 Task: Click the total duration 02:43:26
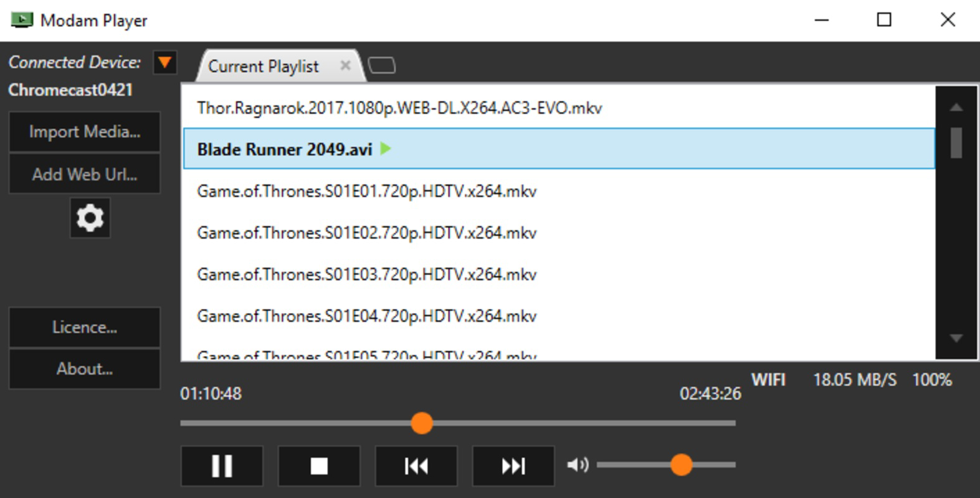(x=710, y=393)
